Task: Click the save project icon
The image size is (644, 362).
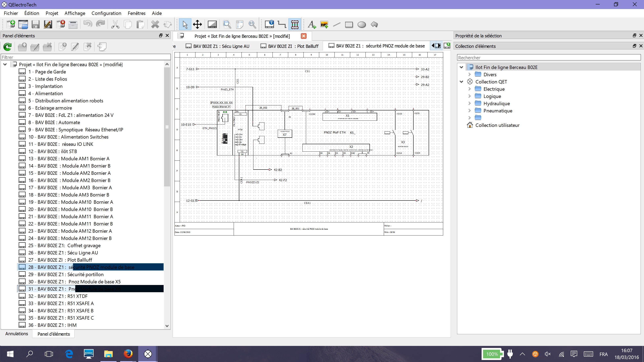Action: [x=35, y=25]
